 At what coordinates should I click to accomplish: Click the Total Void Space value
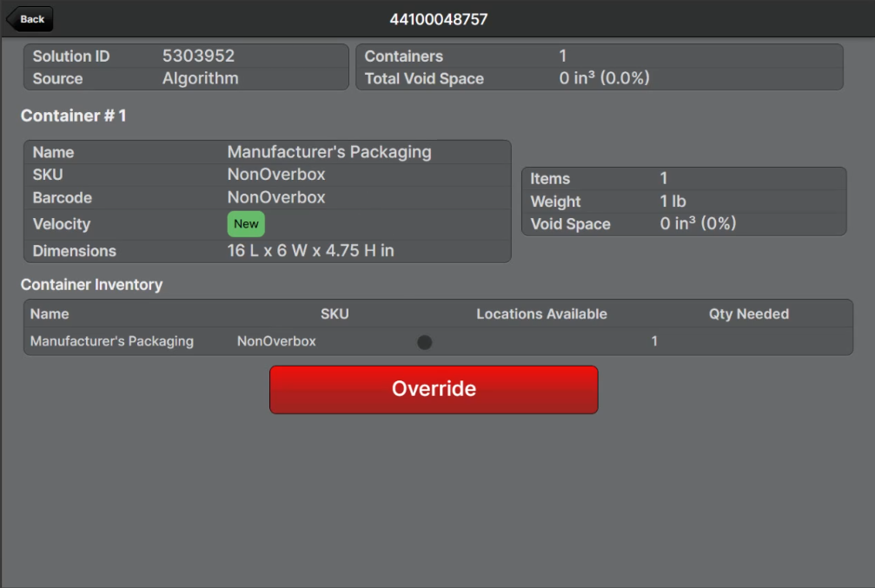604,78
